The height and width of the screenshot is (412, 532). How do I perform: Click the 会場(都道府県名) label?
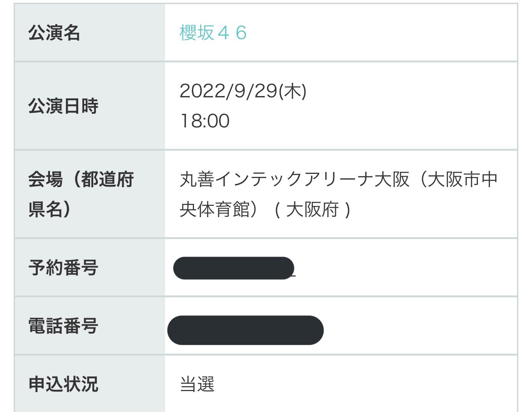point(81,194)
